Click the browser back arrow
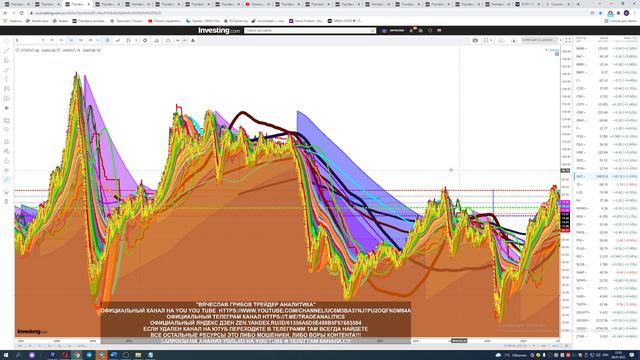 point(5,13)
